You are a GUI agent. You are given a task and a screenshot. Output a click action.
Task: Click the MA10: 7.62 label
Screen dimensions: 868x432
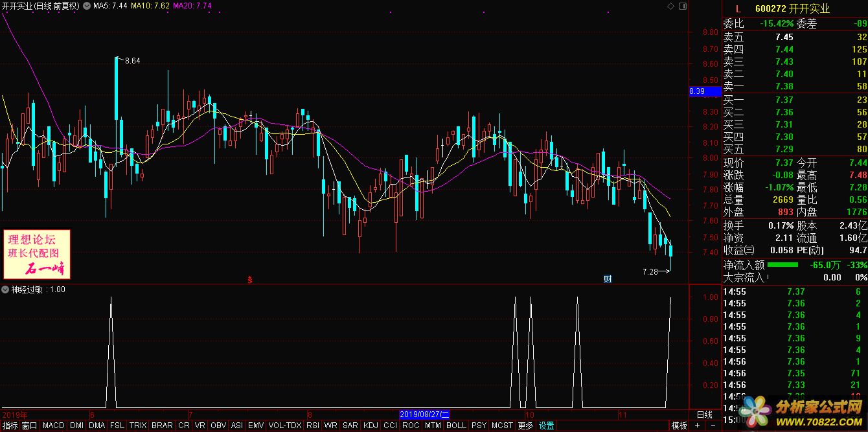coord(150,6)
